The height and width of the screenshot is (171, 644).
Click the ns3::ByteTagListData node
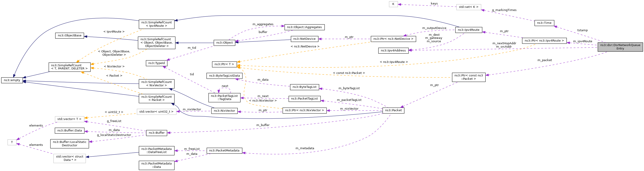click(224, 76)
